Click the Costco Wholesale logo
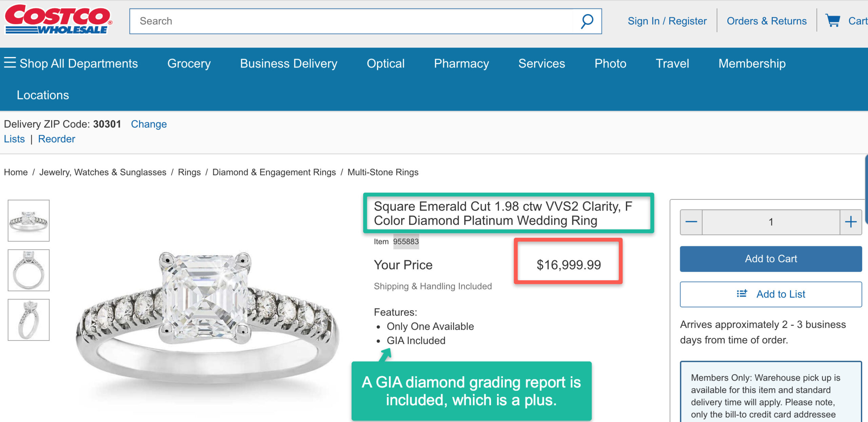The width and height of the screenshot is (868, 422). tap(58, 20)
